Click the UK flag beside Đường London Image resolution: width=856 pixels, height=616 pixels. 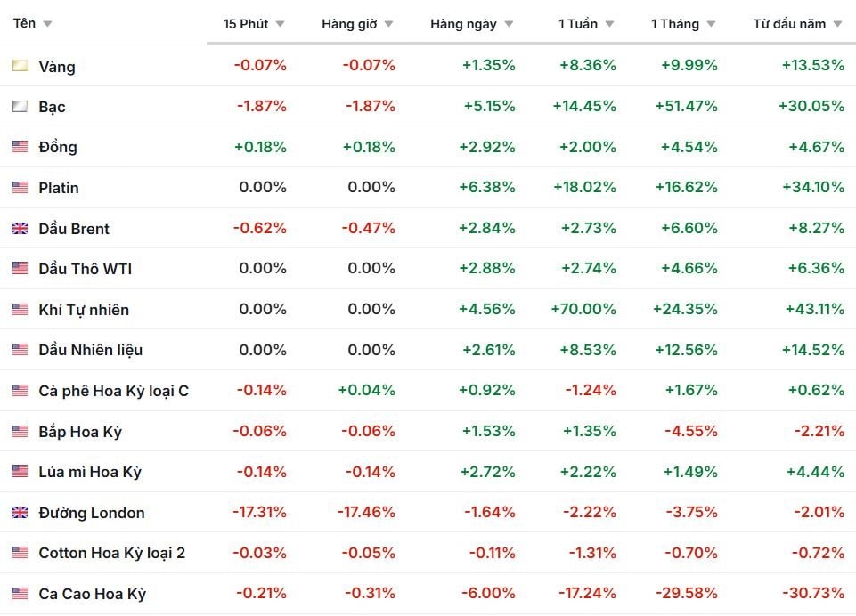click(x=20, y=513)
